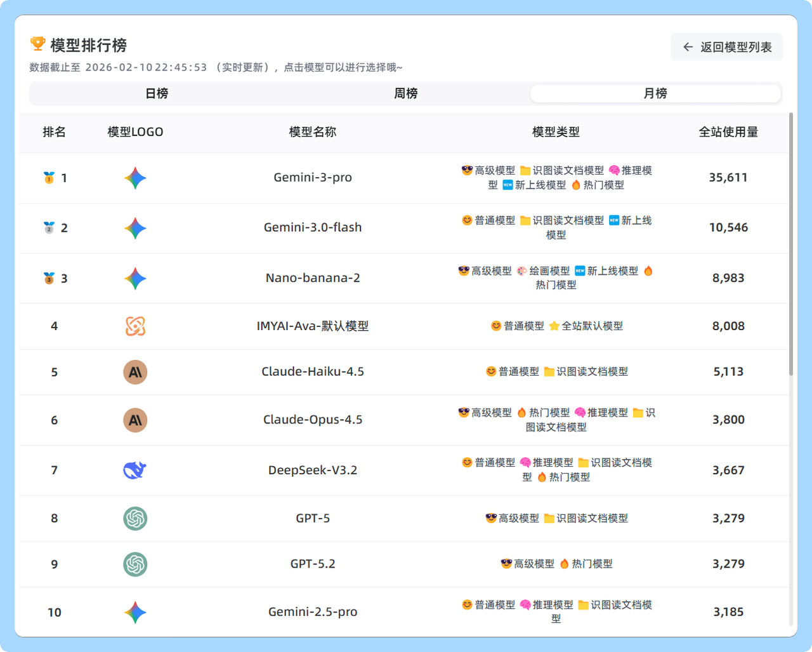The image size is (812, 652).
Task: Click the Nano-banana-2 logo icon
Action: pos(135,279)
